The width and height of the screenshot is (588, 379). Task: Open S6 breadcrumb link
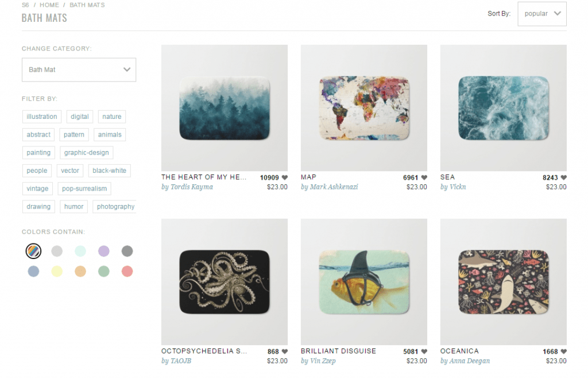pos(25,5)
